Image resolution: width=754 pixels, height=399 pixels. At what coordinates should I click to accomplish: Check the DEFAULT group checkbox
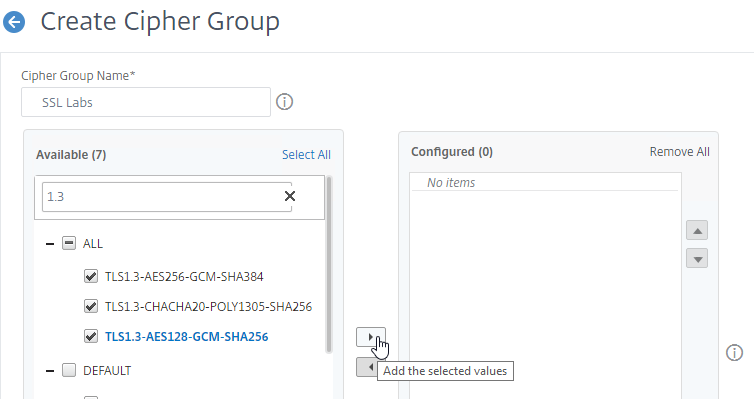pyautogui.click(x=69, y=370)
